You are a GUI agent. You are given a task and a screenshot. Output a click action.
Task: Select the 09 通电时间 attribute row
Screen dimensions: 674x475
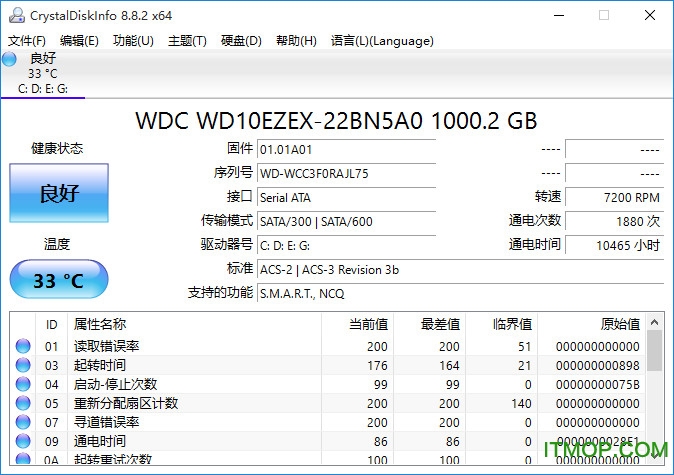328,441
